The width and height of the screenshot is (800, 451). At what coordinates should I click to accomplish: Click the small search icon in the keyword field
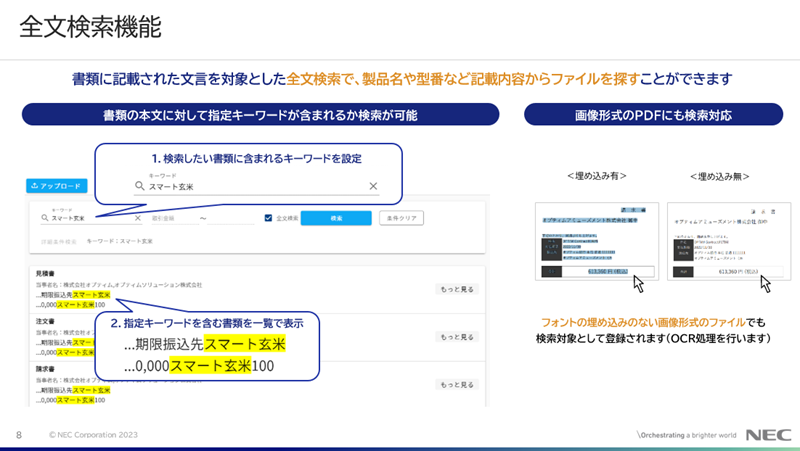coord(45,218)
